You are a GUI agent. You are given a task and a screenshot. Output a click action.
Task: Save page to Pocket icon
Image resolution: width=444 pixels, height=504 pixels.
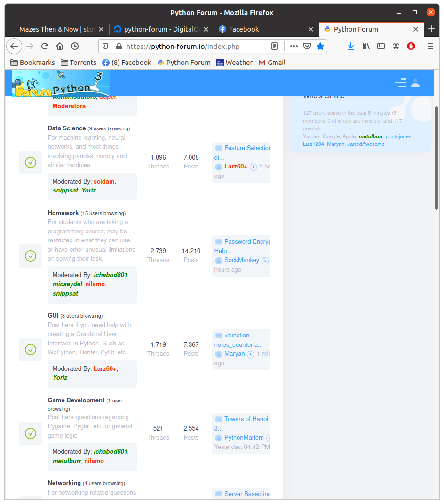pos(307,46)
